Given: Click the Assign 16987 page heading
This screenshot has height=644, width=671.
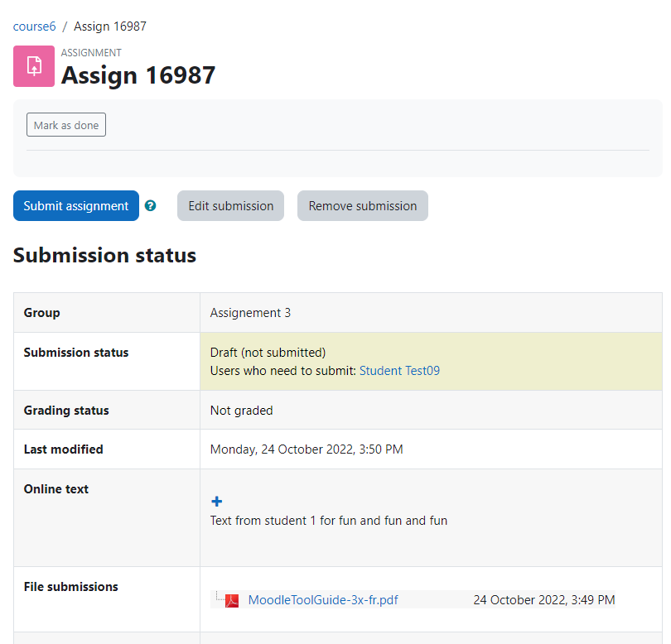Looking at the screenshot, I should point(138,75).
